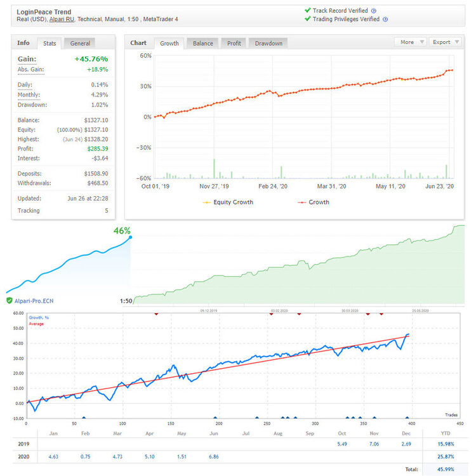Click the Deposits value $1508.90
This screenshot has width=476, height=476.
click(x=96, y=174)
